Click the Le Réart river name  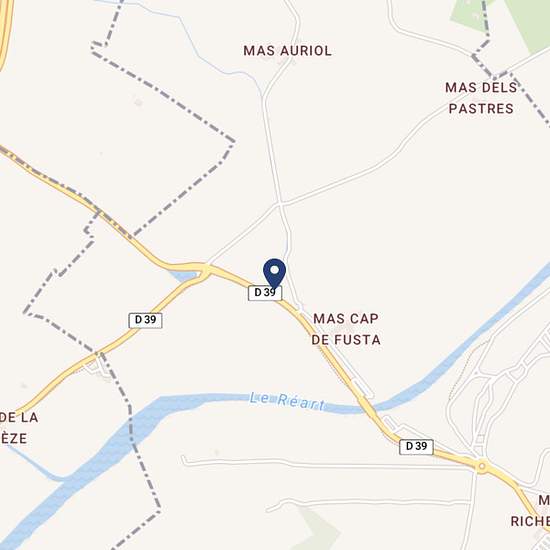(287, 401)
